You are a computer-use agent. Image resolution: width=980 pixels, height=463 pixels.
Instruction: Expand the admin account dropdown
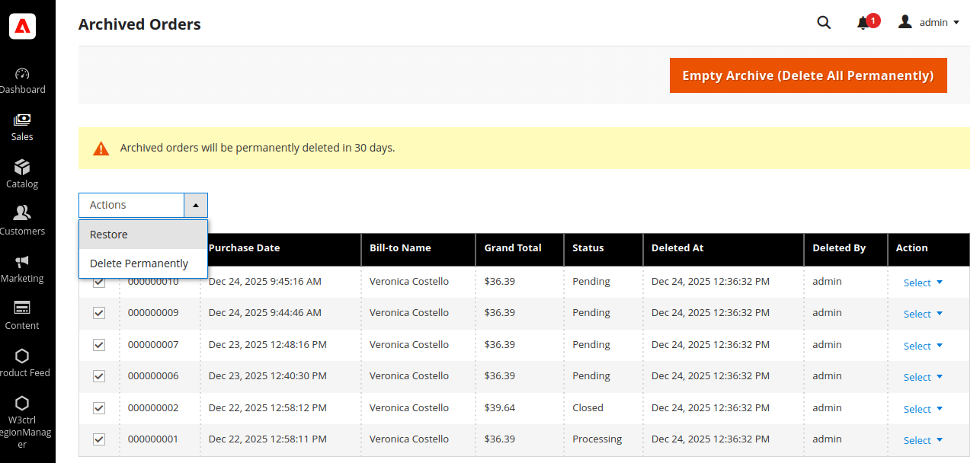click(929, 22)
